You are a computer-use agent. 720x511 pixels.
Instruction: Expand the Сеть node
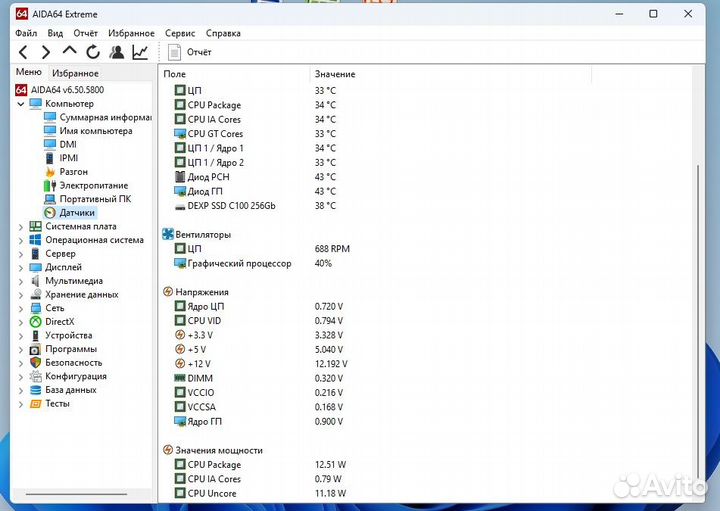pyautogui.click(x=21, y=308)
